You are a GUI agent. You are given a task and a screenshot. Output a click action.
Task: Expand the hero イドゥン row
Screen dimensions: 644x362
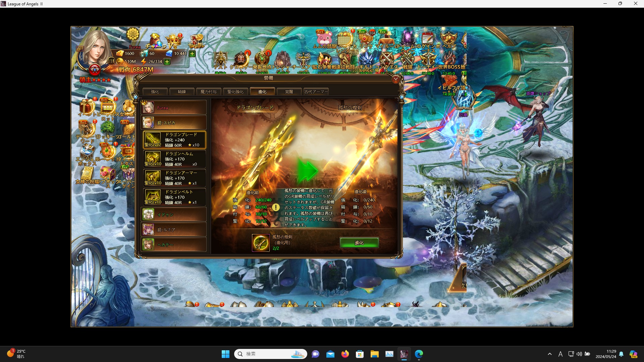click(173, 215)
